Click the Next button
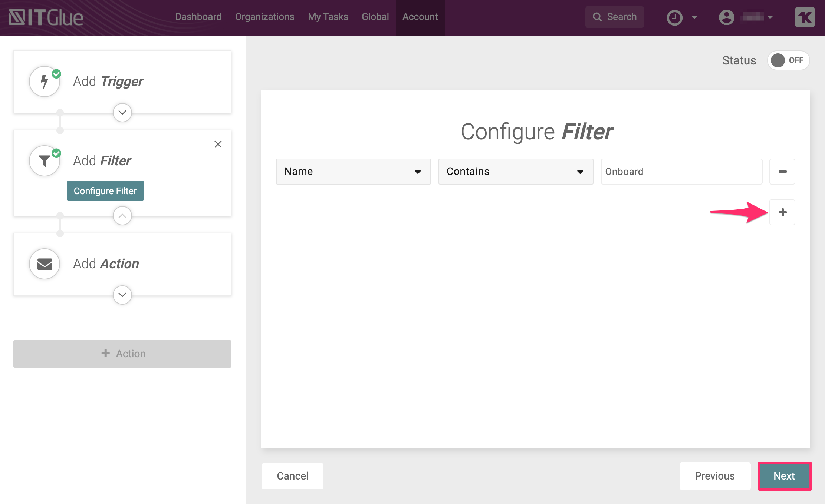Image resolution: width=825 pixels, height=504 pixels. click(x=784, y=476)
